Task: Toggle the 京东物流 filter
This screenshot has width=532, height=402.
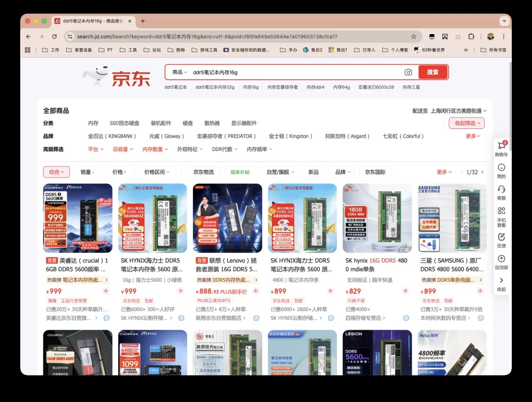Action: [x=203, y=172]
